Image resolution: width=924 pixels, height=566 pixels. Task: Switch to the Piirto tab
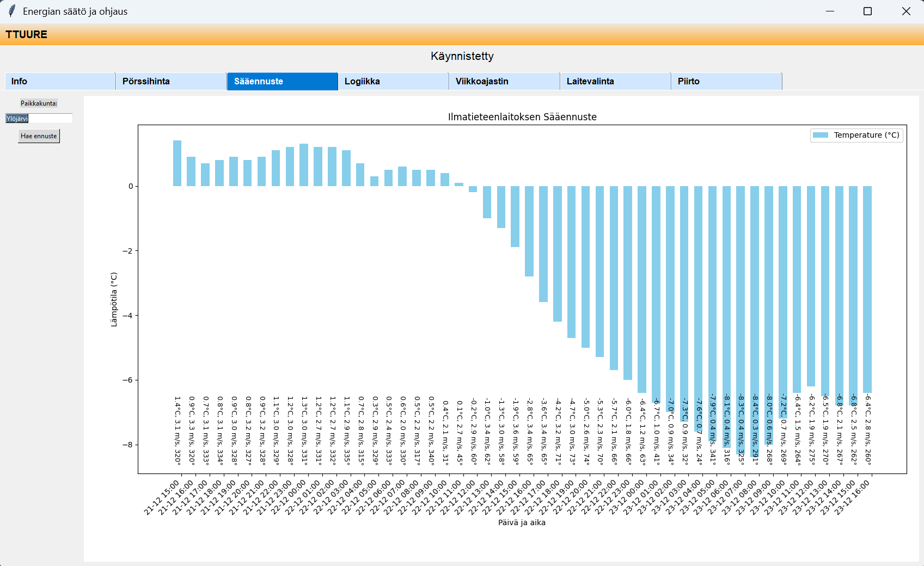(726, 81)
